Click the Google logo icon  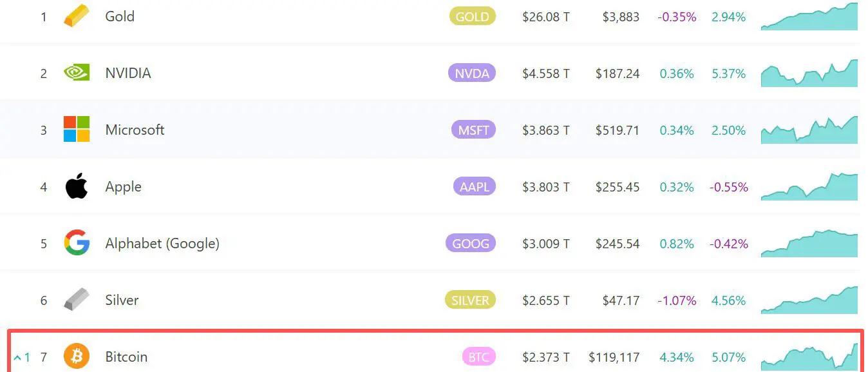pyautogui.click(x=77, y=243)
